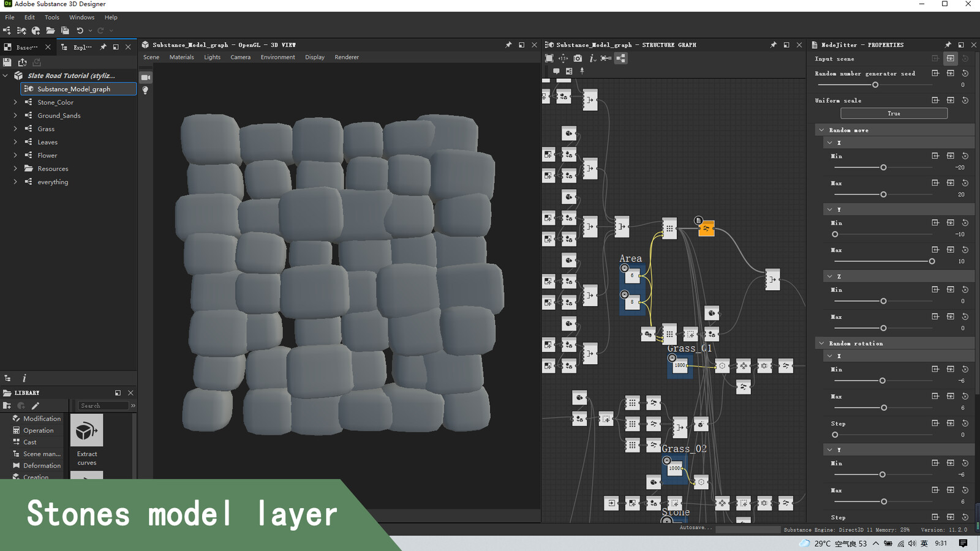Open Windows notification center in taskbar
This screenshot has width=980, height=551.
(x=963, y=543)
